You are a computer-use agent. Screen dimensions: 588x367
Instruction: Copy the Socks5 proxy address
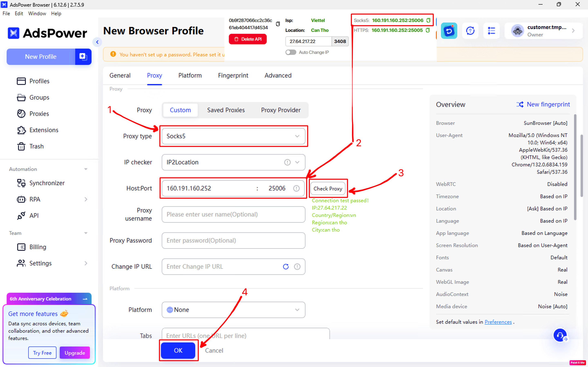point(428,20)
